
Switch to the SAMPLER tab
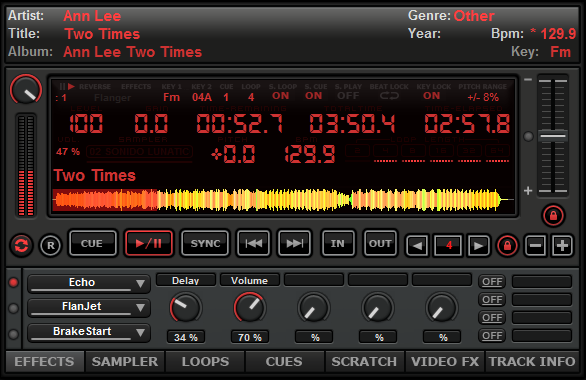click(x=125, y=361)
